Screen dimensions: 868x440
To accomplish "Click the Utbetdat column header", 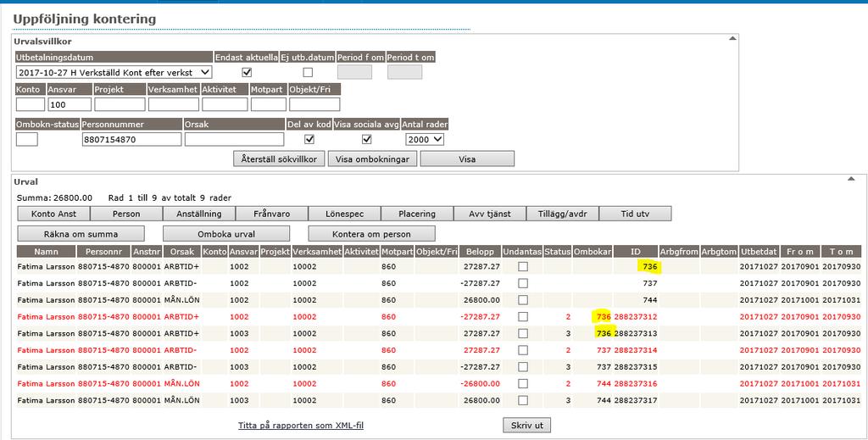I will click(x=759, y=251).
